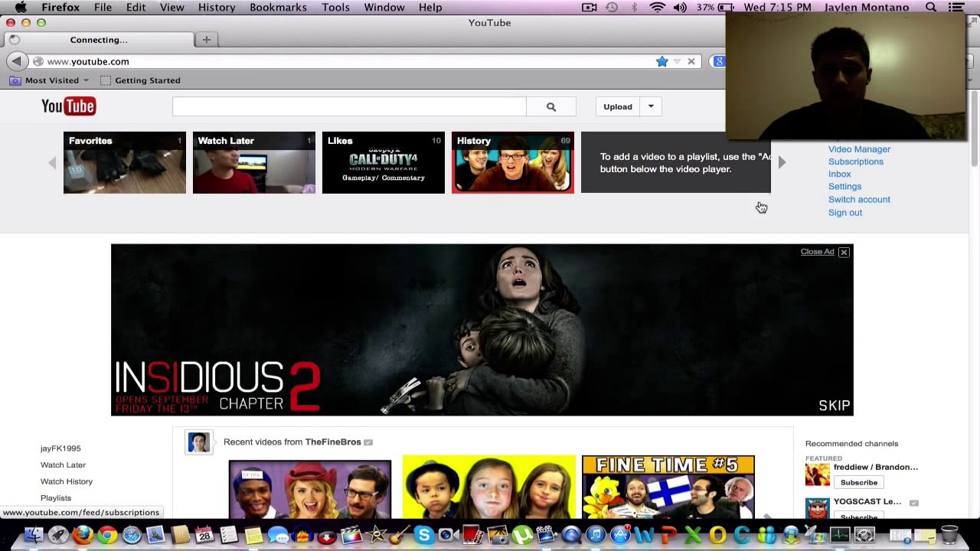
Task: Open the Likes playlist thumbnail
Action: point(384,162)
